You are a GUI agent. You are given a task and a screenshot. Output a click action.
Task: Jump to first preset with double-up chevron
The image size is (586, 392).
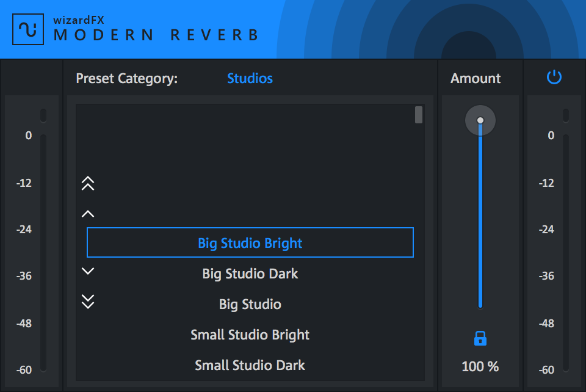[88, 183]
